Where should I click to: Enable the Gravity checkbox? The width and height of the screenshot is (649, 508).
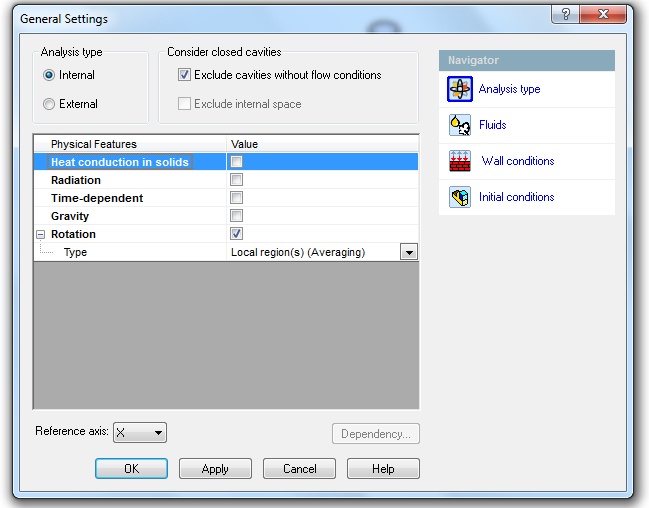(x=236, y=216)
